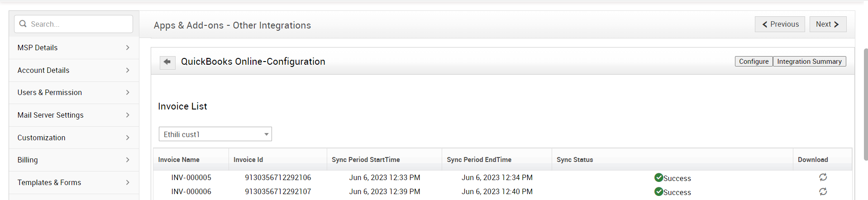Click the Next navigation button

(x=828, y=24)
